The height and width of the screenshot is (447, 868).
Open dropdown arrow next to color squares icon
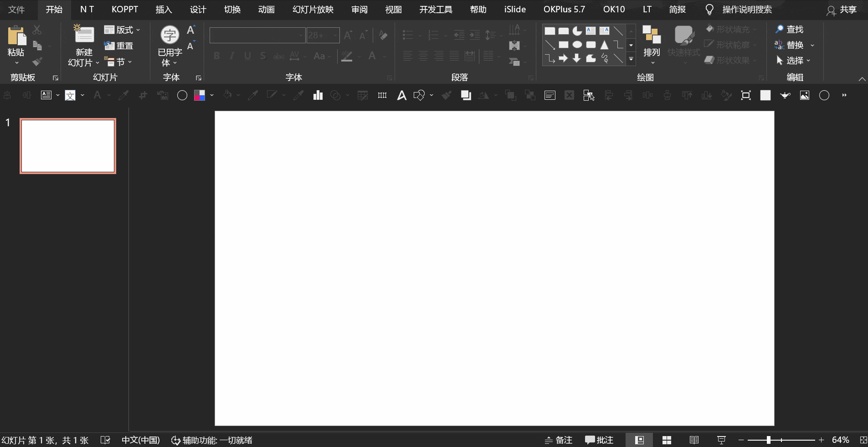[212, 95]
